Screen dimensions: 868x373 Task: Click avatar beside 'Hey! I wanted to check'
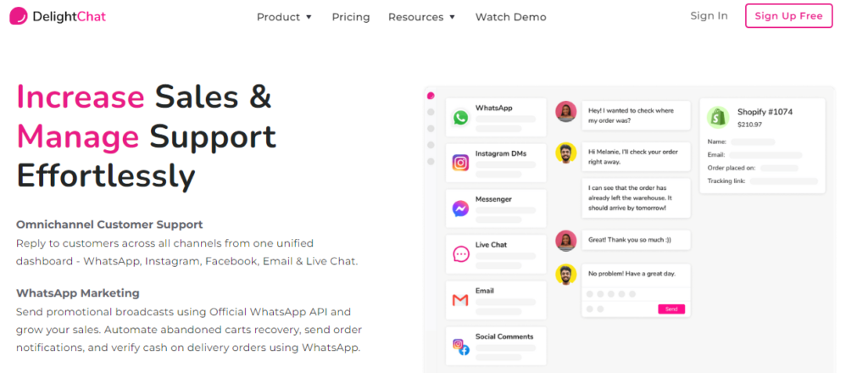point(565,111)
